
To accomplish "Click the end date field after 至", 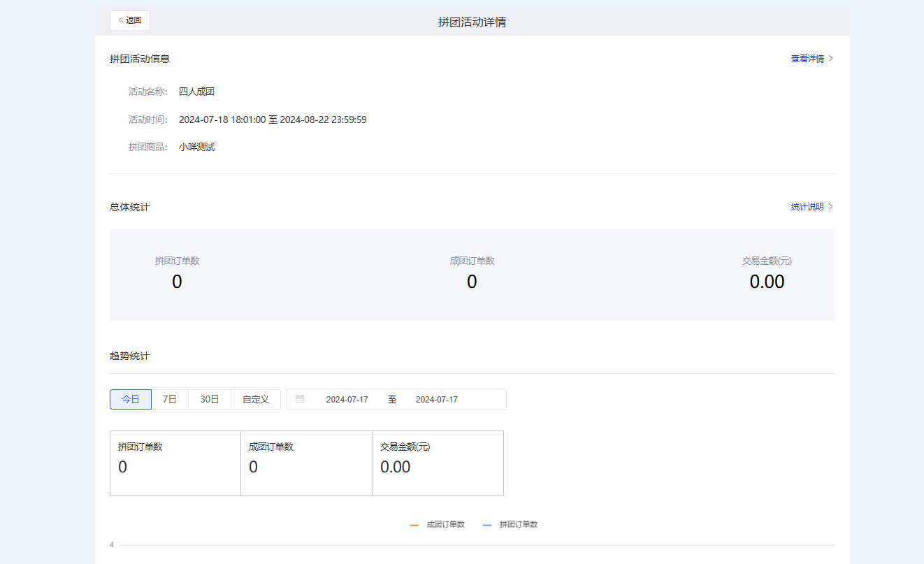I will (437, 400).
